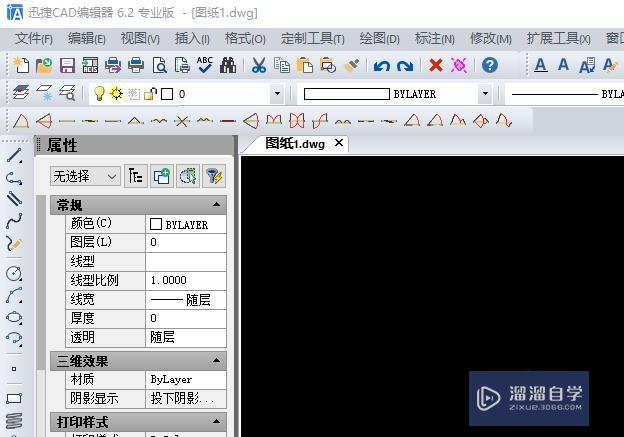Open the 标注(N) menu
This screenshot has width=624, height=437.
pos(435,39)
